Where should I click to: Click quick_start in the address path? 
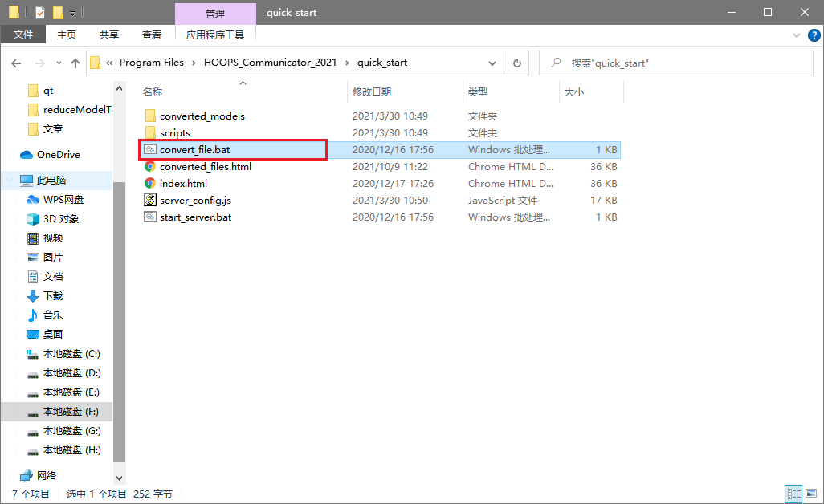(382, 63)
